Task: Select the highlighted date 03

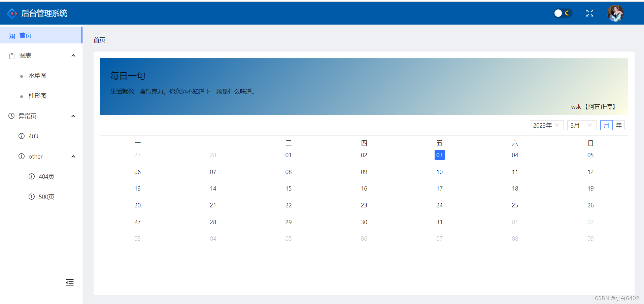Action: 439,155
